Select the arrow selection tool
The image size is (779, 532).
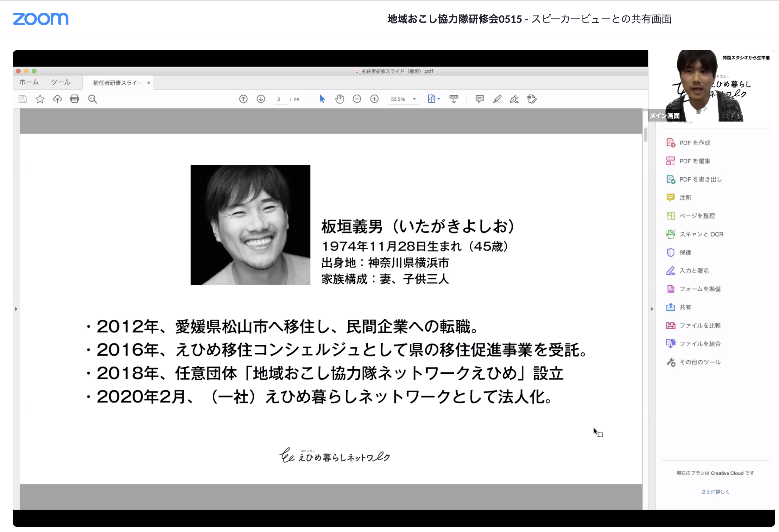322,99
